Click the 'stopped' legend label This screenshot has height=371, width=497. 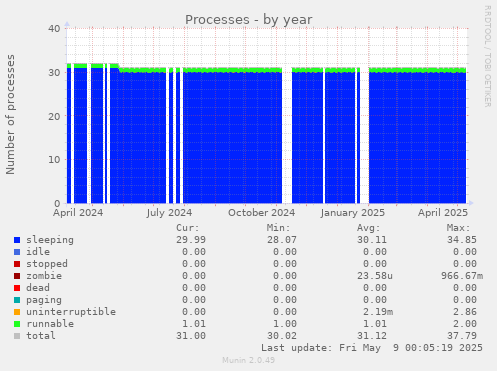[x=47, y=264]
